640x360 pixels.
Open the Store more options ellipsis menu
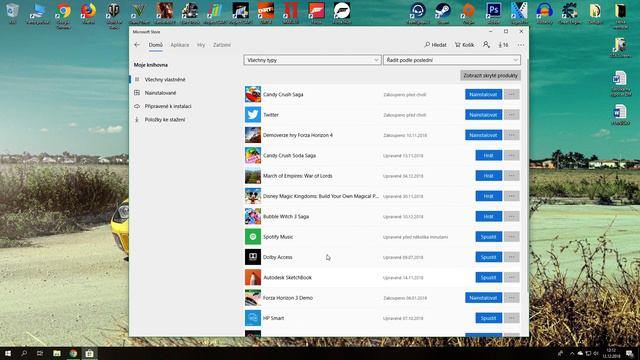521,45
